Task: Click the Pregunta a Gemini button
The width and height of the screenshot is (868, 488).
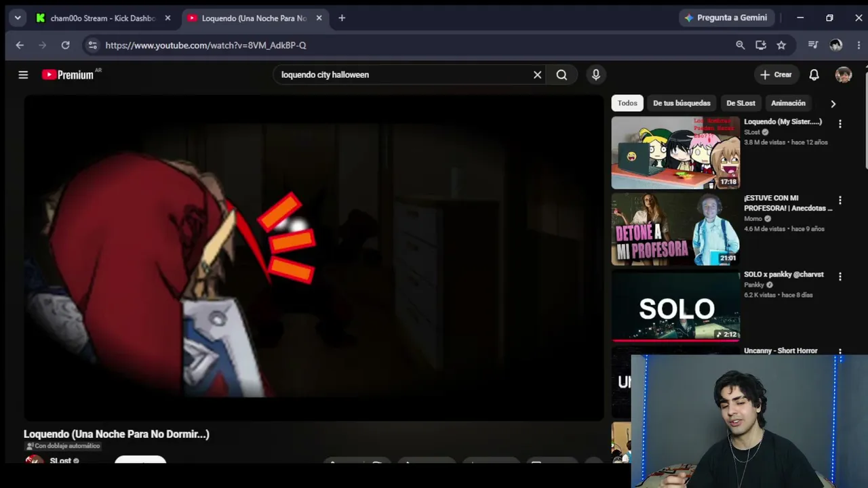Action: click(x=726, y=18)
